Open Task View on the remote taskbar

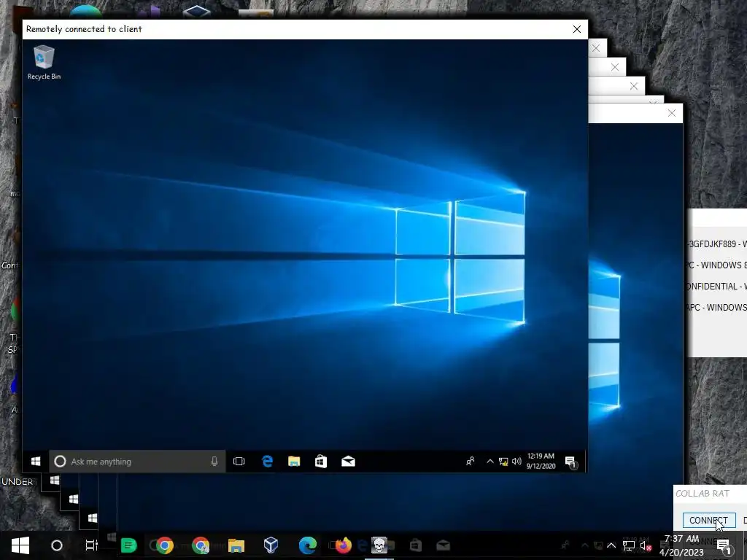(239, 462)
